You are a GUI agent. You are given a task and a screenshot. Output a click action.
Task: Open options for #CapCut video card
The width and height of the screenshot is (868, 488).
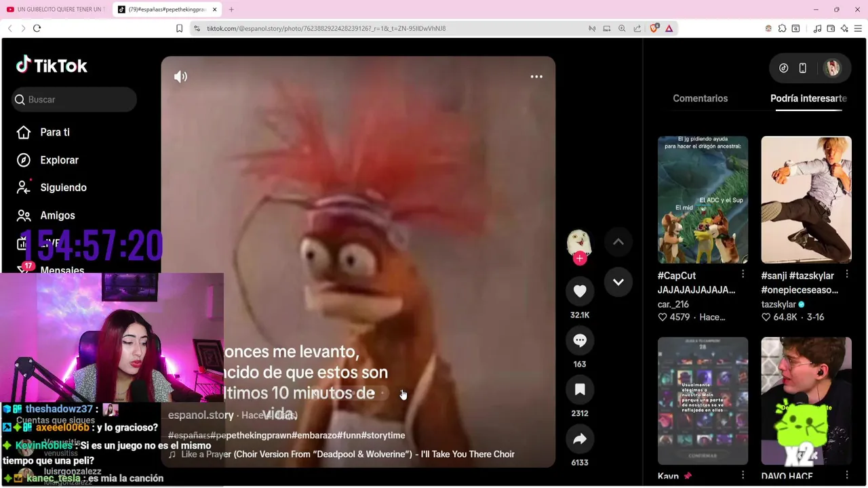[743, 274]
